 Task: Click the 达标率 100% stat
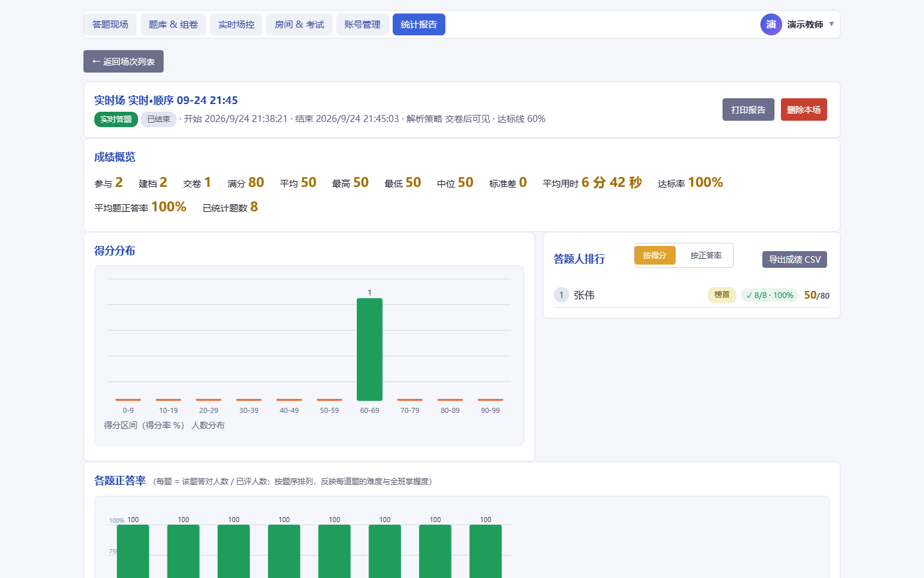click(690, 183)
